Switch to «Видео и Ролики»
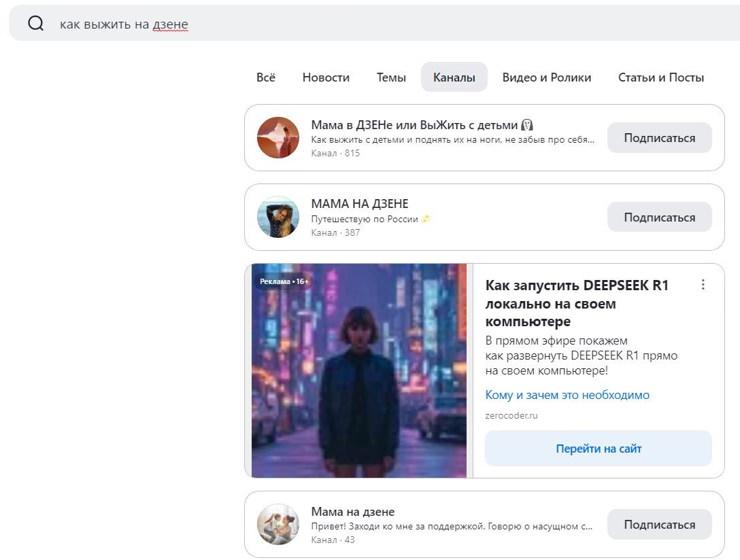740x560 pixels. coord(547,77)
